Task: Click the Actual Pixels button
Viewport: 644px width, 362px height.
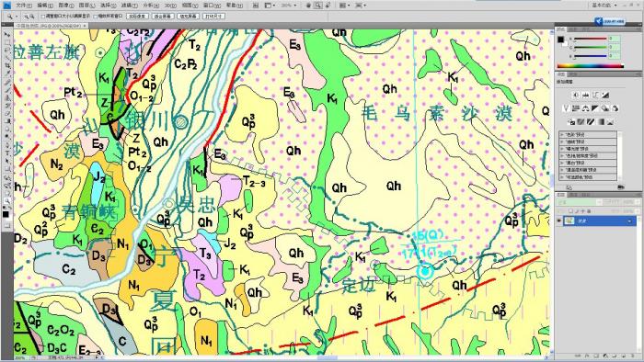Action: pos(137,17)
